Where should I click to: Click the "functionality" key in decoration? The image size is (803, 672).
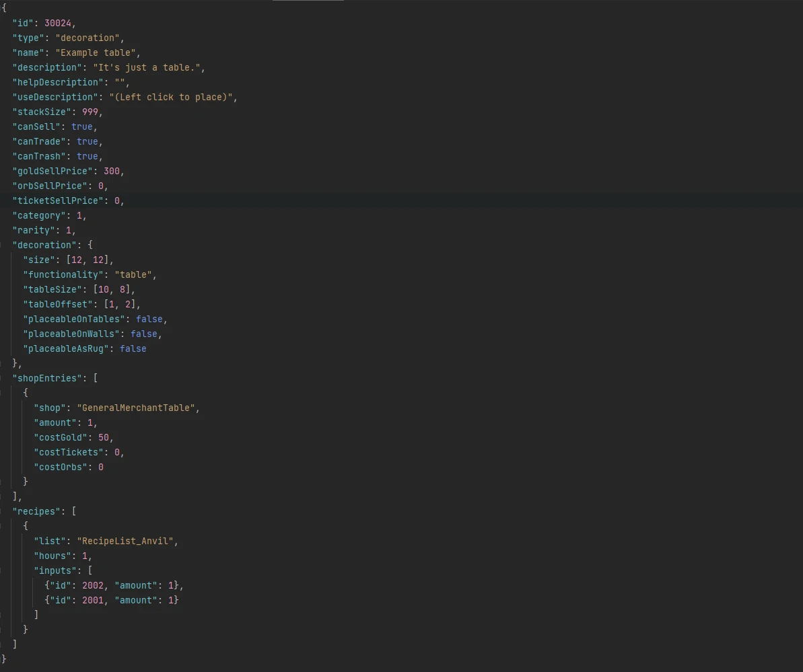63,275
